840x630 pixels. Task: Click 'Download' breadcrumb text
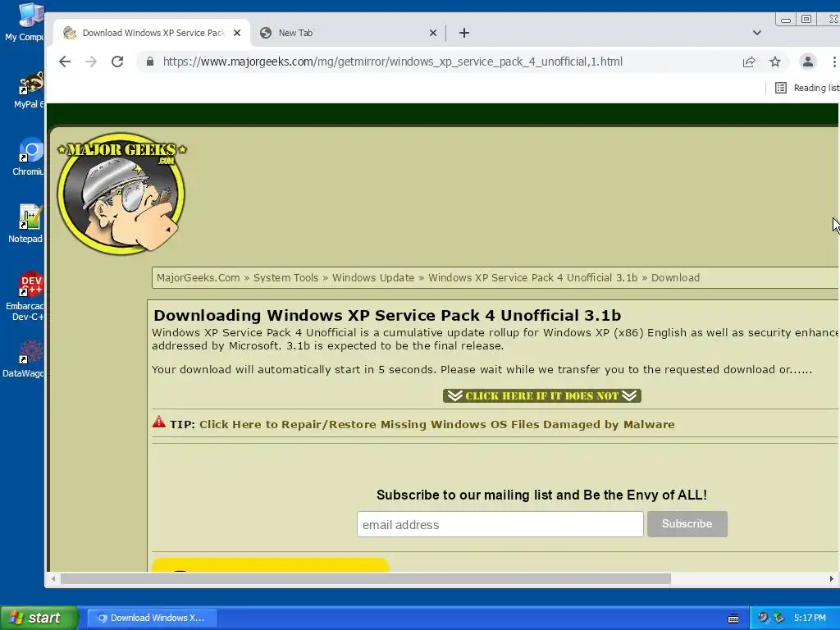tap(675, 277)
